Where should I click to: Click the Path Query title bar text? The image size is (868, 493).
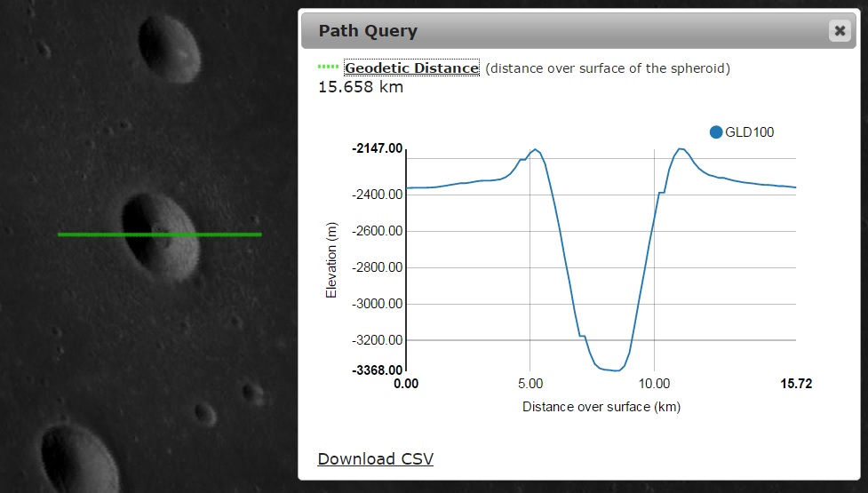point(368,31)
